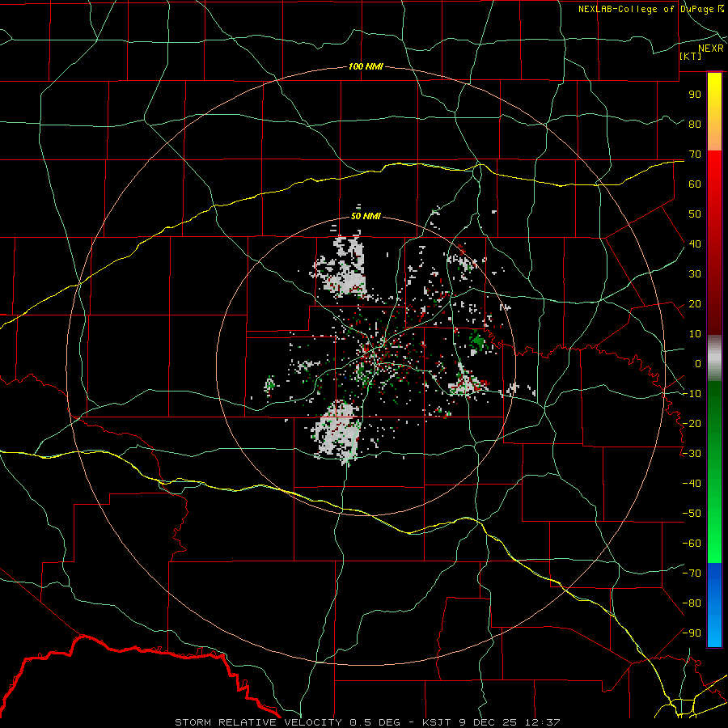Screen dimensions: 728x728
Task: Select the 30 value on the velocity scale
Action: click(x=695, y=274)
